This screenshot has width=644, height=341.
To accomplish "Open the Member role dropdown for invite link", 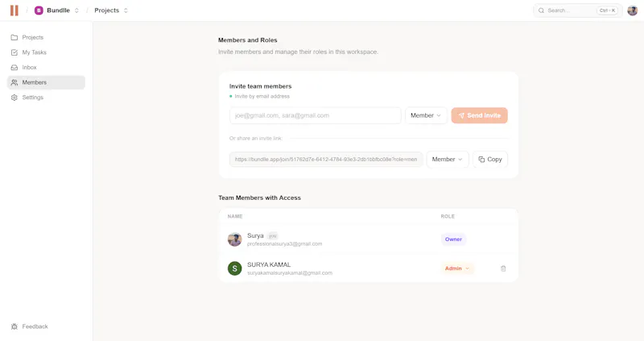I will [448, 159].
